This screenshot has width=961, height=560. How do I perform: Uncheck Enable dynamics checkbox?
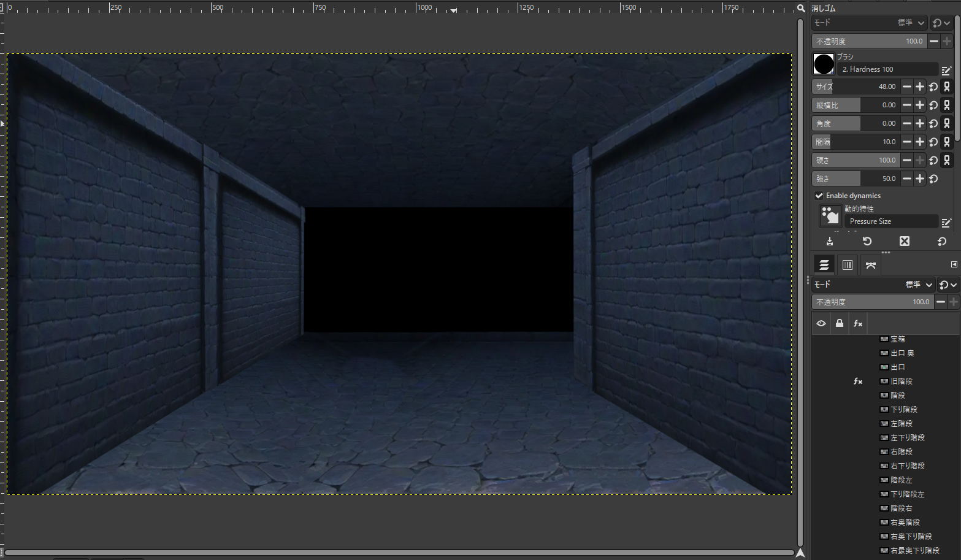point(819,196)
